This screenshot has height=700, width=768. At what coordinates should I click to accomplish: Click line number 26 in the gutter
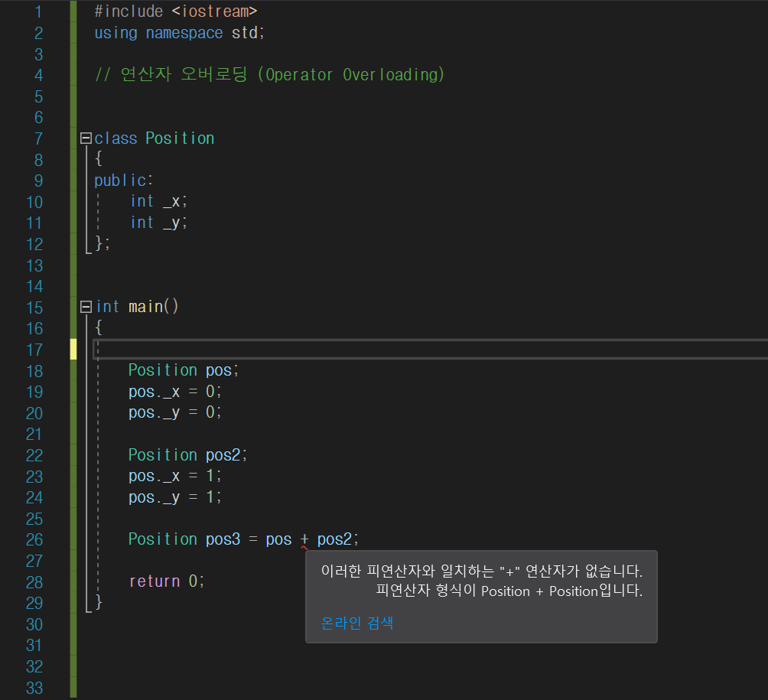point(34,540)
